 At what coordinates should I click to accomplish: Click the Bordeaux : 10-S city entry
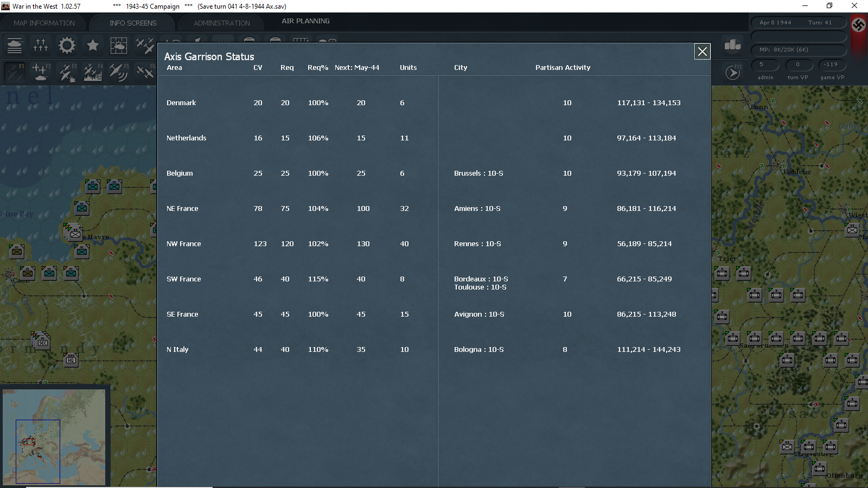tap(481, 279)
